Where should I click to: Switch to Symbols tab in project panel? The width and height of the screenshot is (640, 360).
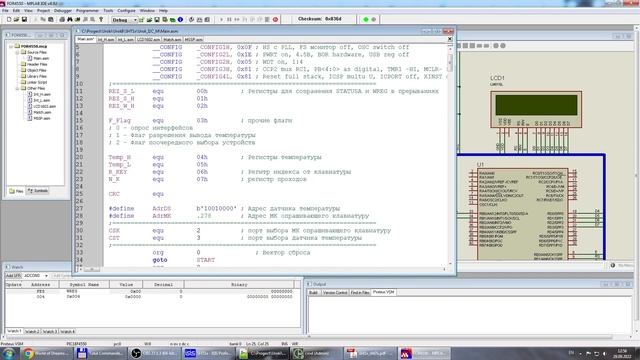(38, 191)
